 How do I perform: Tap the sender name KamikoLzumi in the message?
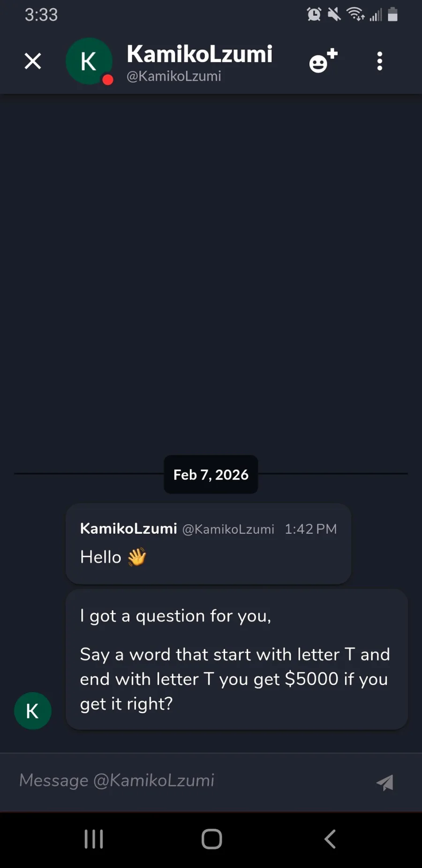tap(128, 528)
